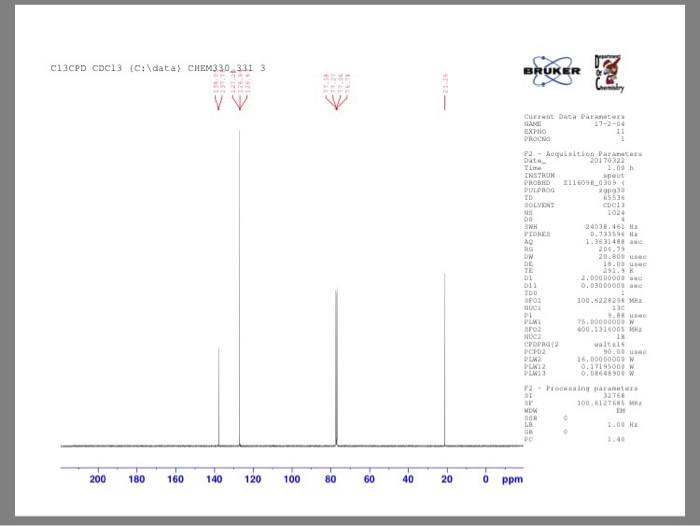Click the NAME value '17-2-04'
Image resolution: width=700 pixels, height=526 pixels.
(609, 124)
